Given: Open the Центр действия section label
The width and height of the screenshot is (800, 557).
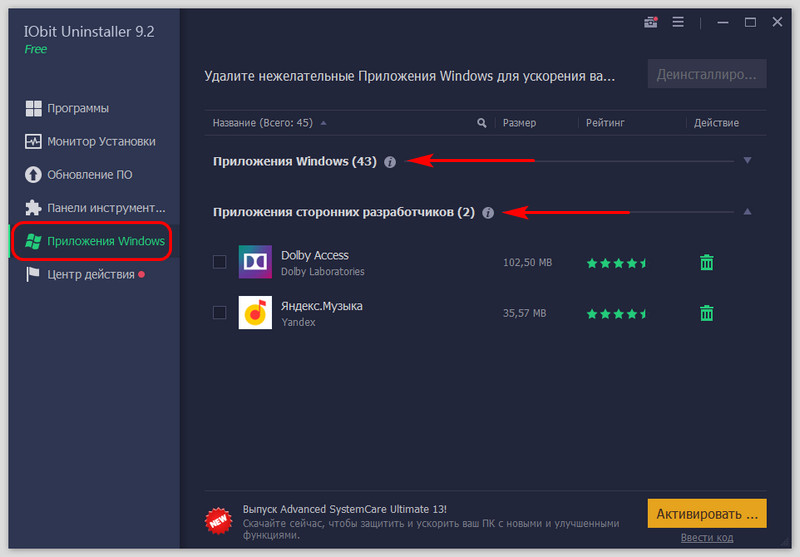Looking at the screenshot, I should (91, 274).
